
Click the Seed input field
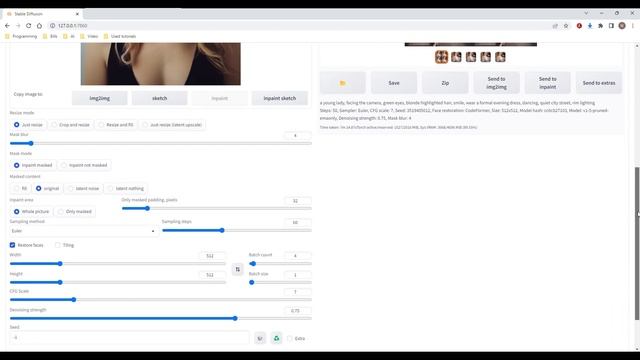click(x=129, y=338)
